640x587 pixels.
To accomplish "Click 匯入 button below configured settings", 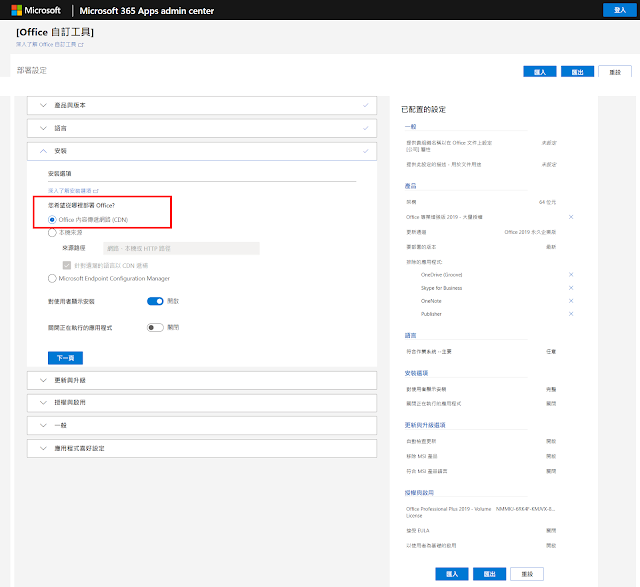I will click(452, 574).
